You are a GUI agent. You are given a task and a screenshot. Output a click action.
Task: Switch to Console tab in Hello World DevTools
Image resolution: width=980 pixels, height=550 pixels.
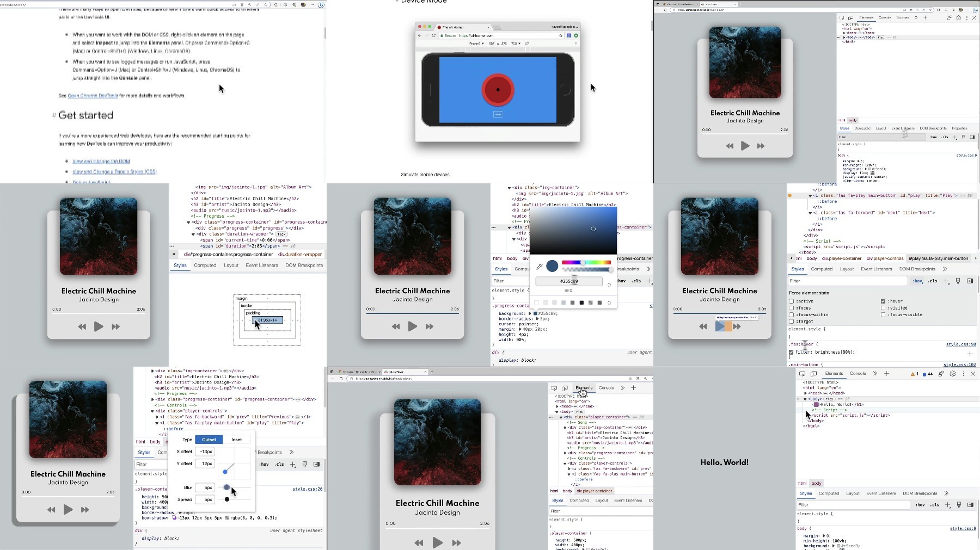(858, 374)
